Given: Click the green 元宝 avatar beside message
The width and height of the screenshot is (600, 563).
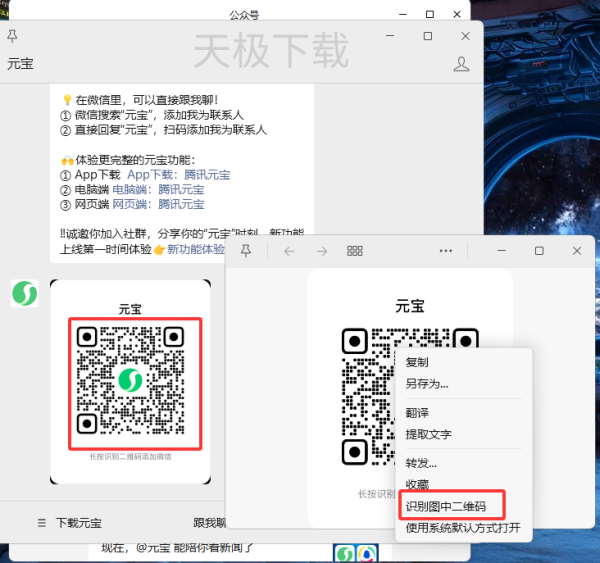Looking at the screenshot, I should [25, 293].
